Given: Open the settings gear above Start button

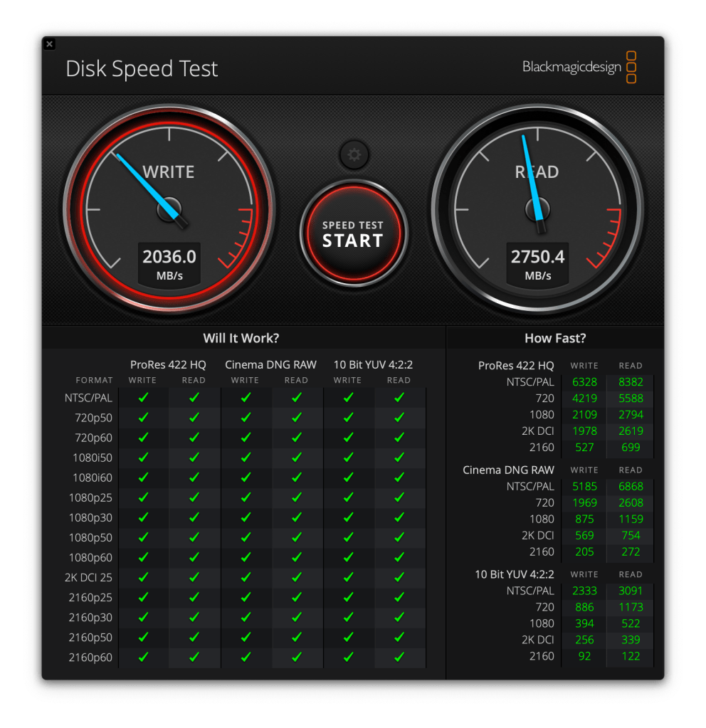Looking at the screenshot, I should 354,154.
